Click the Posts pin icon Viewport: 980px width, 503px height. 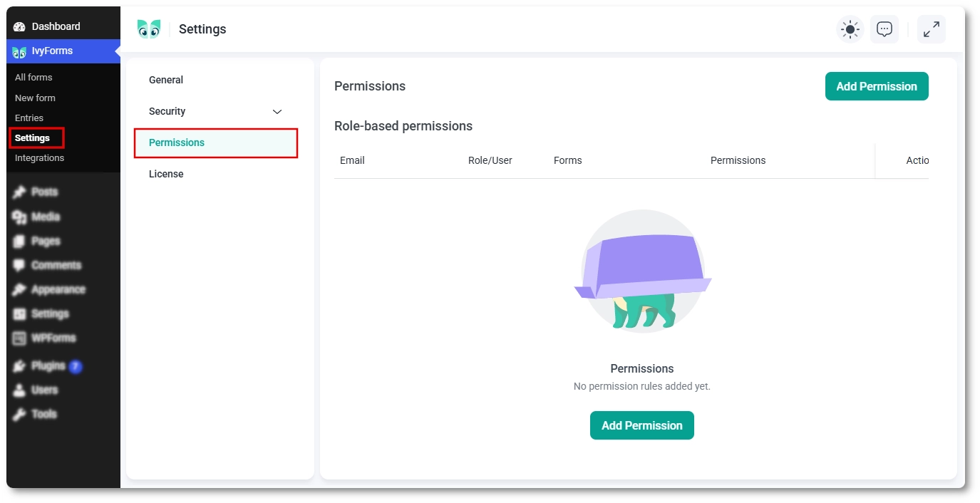(20, 192)
